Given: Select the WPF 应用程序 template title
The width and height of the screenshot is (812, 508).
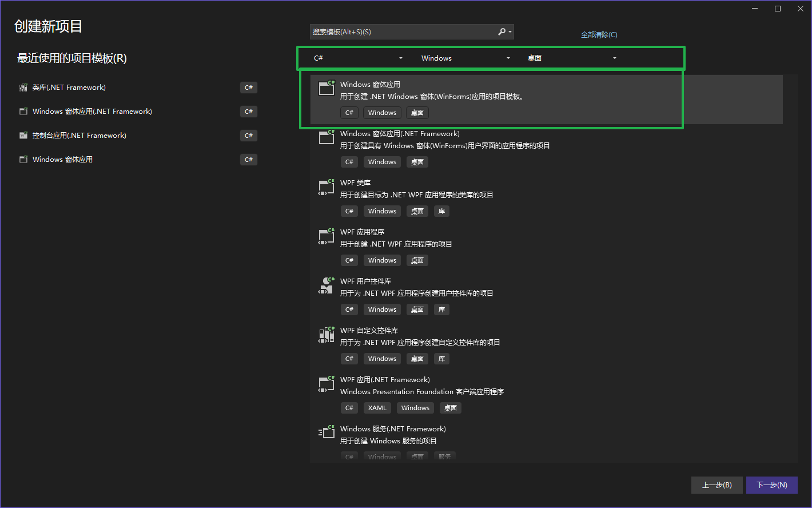Looking at the screenshot, I should (x=362, y=232).
